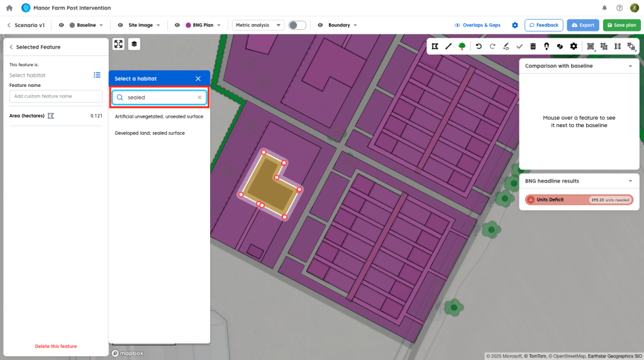Enable the magnet snapping tool

547,46
